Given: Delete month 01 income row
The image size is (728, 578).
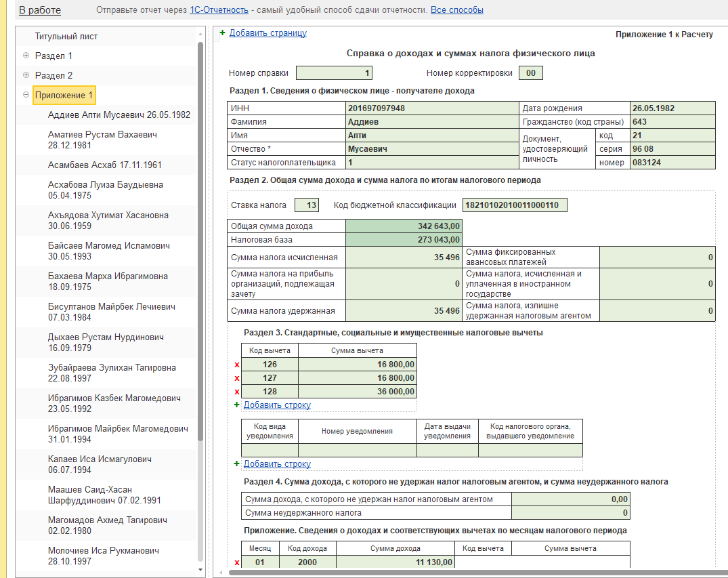Looking at the screenshot, I should click(x=237, y=562).
